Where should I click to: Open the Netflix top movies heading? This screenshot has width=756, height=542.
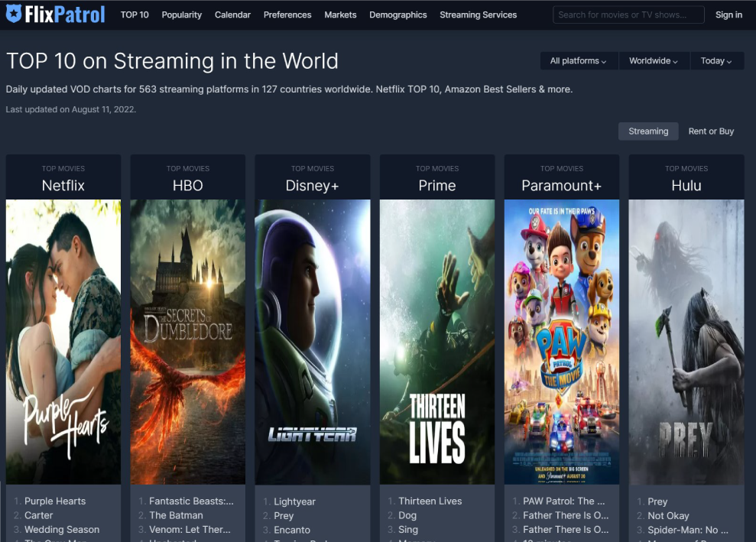point(63,185)
